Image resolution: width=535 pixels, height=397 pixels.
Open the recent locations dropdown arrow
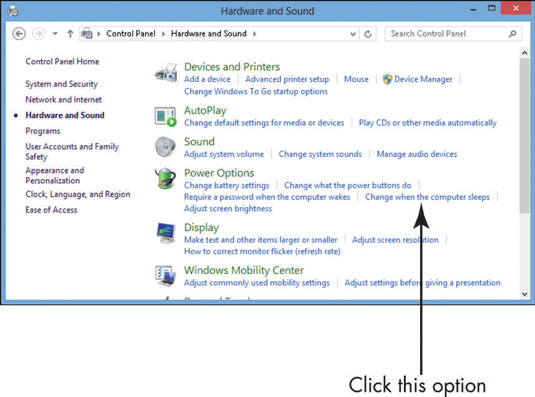tap(55, 34)
